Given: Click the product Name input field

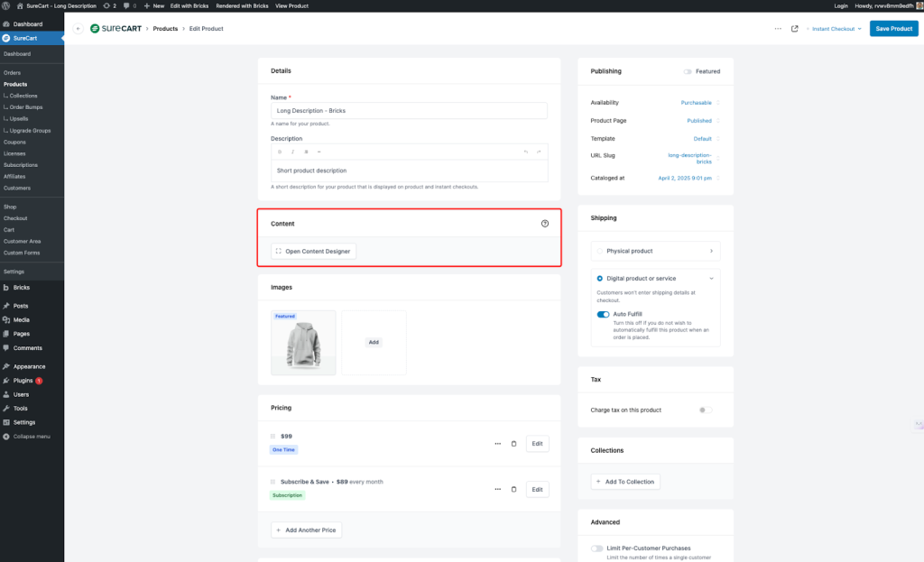Looking at the screenshot, I should 409,111.
